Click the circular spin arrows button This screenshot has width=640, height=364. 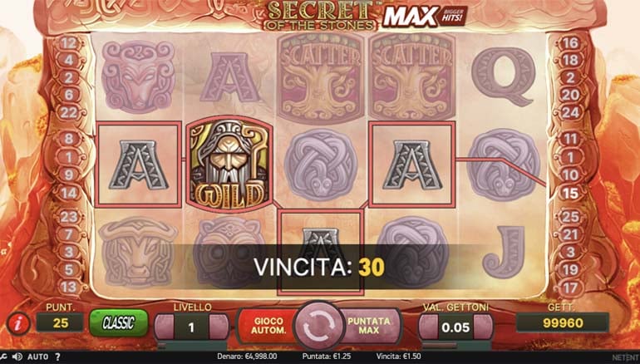pyautogui.click(x=319, y=325)
